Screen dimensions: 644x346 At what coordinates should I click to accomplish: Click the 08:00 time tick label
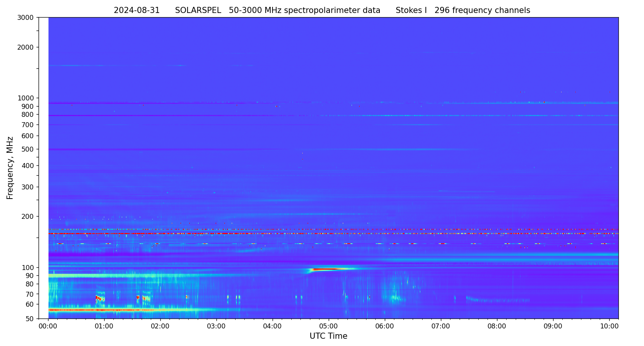(x=497, y=327)
